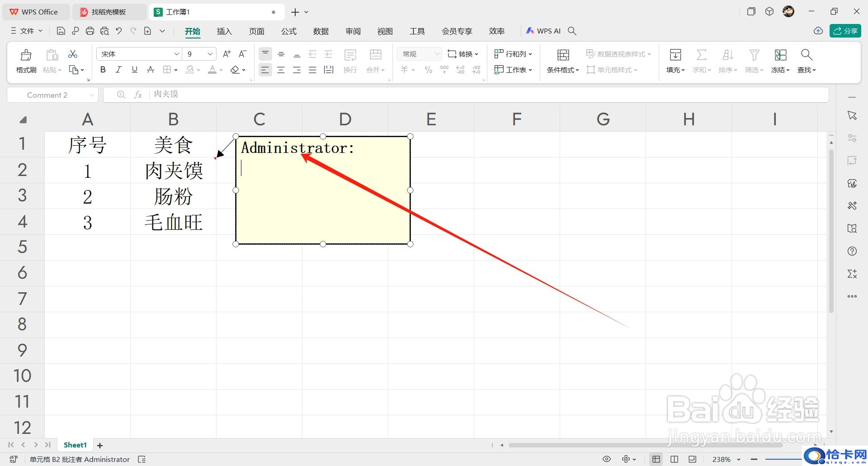Expand the Rows and Columns menu
This screenshot has width=868, height=466.
coord(513,54)
